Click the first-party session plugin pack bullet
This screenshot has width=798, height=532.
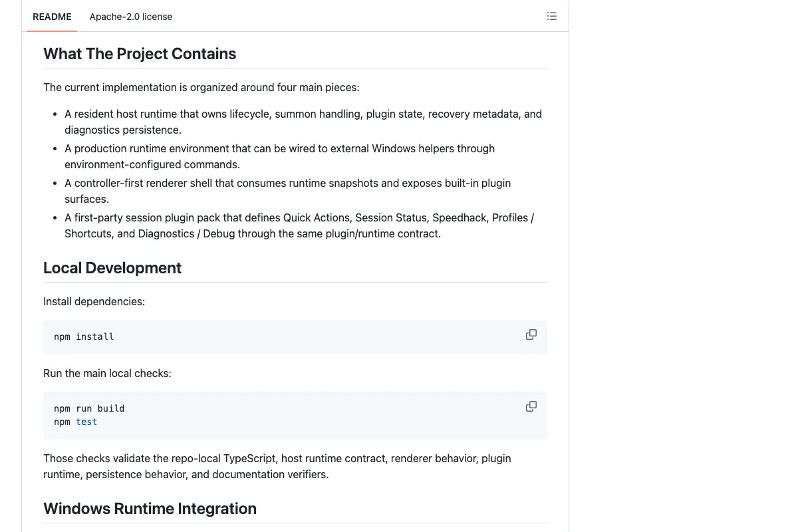(x=299, y=225)
